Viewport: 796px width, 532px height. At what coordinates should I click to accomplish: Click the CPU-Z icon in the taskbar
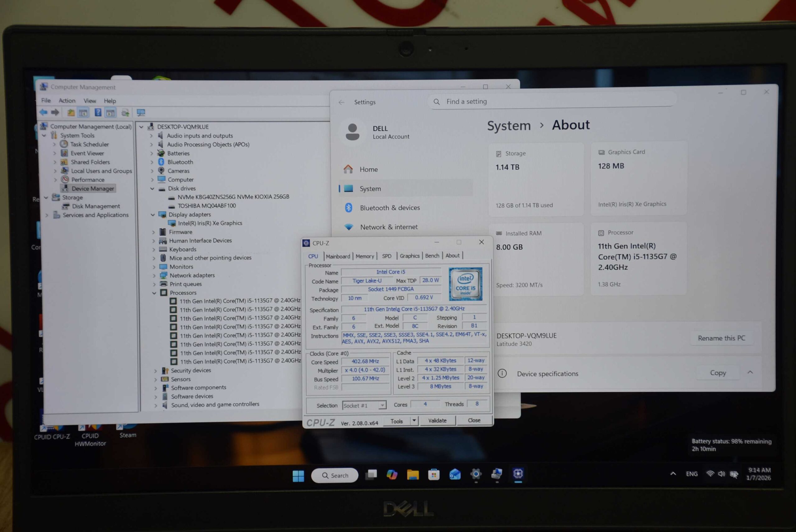[518, 474]
